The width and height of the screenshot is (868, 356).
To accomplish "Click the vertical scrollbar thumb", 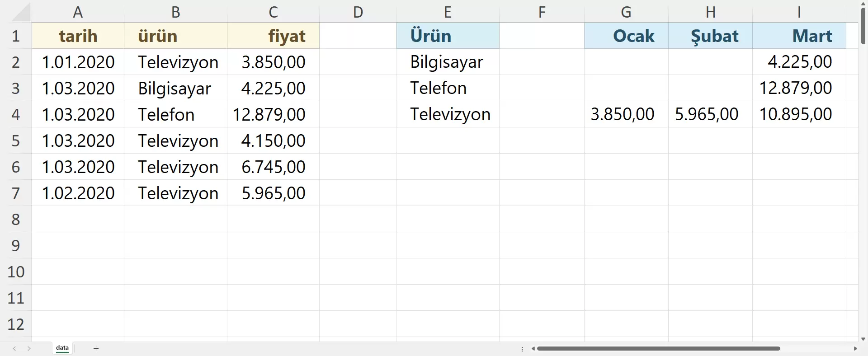I will [863, 26].
